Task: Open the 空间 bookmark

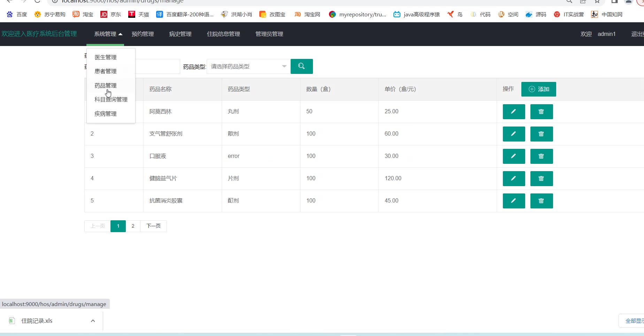Action: (x=508, y=14)
